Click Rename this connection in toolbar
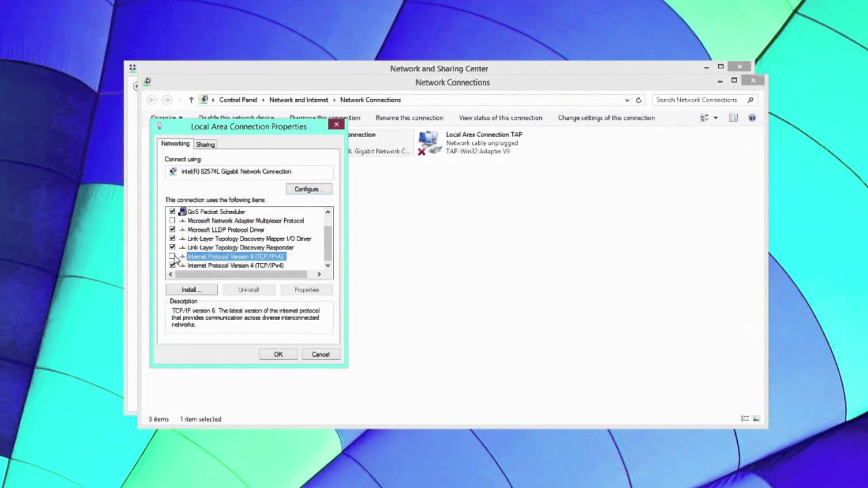The width and height of the screenshot is (868, 488). click(x=410, y=118)
